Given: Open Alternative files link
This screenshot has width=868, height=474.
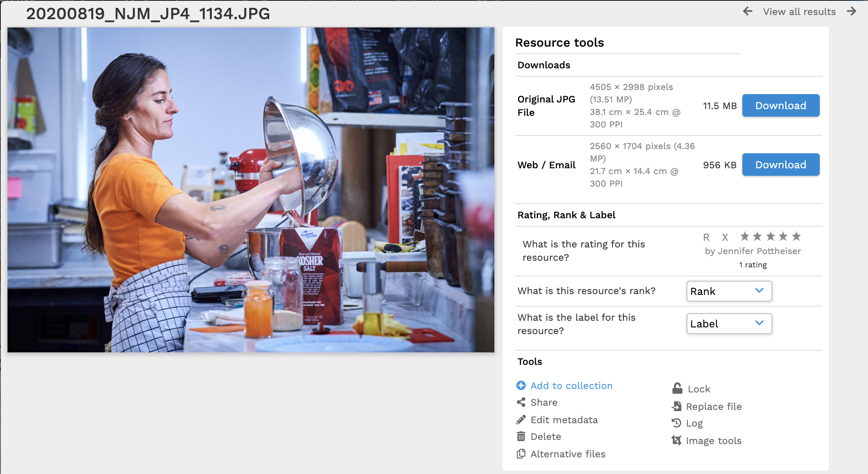Looking at the screenshot, I should (568, 454).
